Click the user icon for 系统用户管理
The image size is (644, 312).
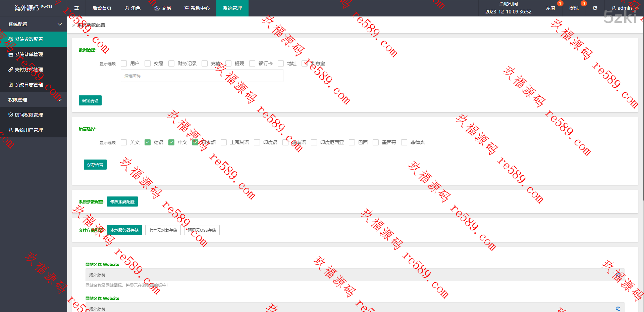pos(11,130)
